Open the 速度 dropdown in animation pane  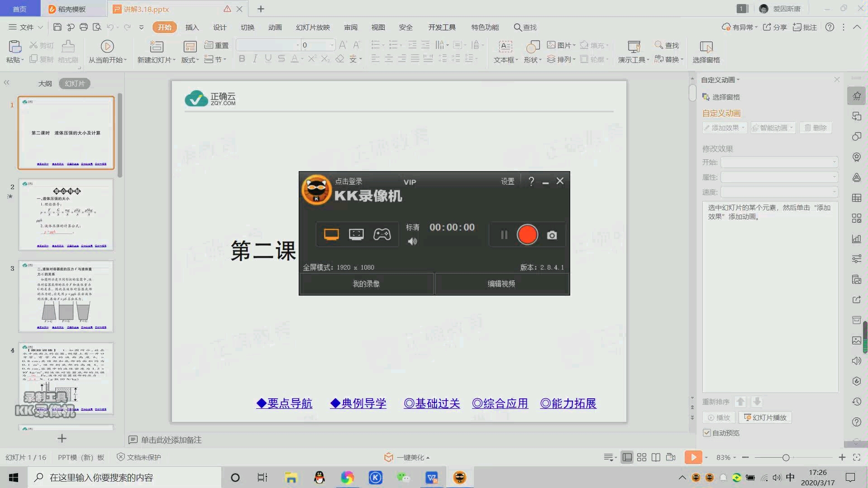[779, 192]
